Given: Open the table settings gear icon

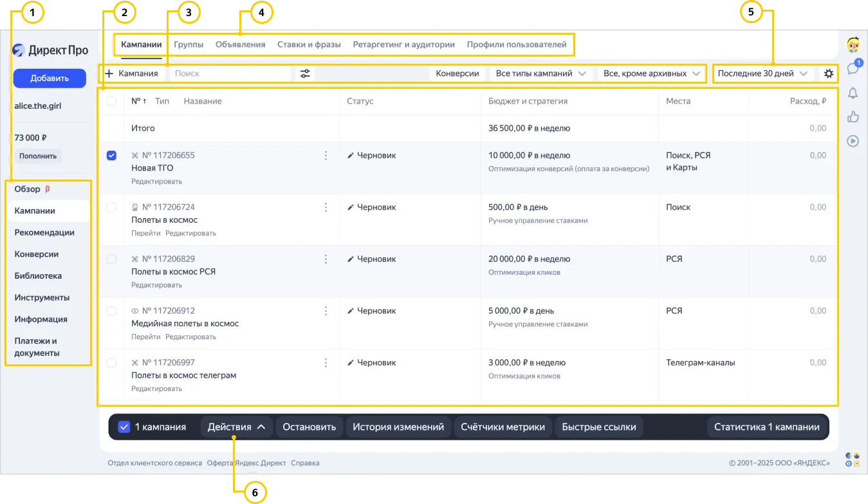Looking at the screenshot, I should tap(829, 73).
